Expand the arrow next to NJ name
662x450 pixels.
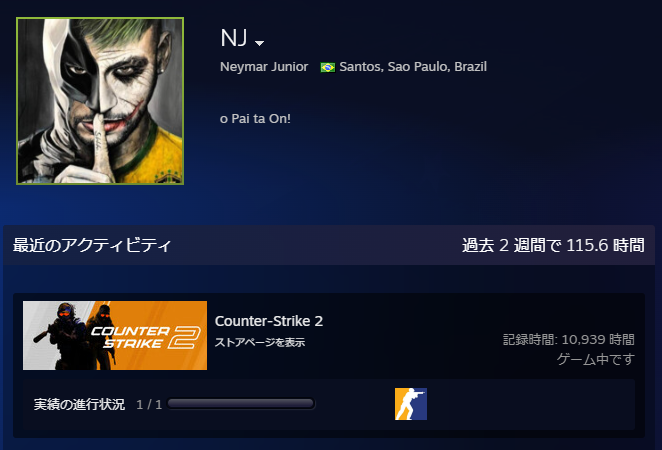[260, 43]
